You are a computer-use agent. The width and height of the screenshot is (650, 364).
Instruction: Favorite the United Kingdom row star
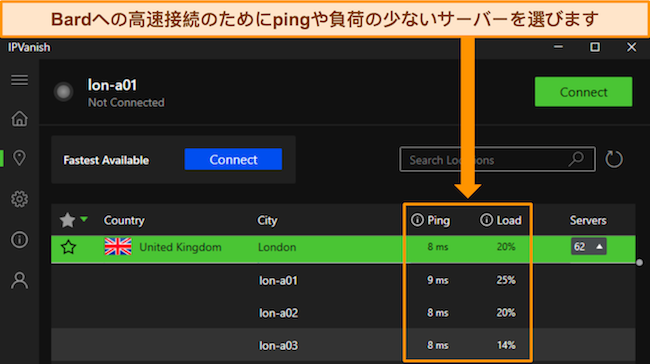68,247
